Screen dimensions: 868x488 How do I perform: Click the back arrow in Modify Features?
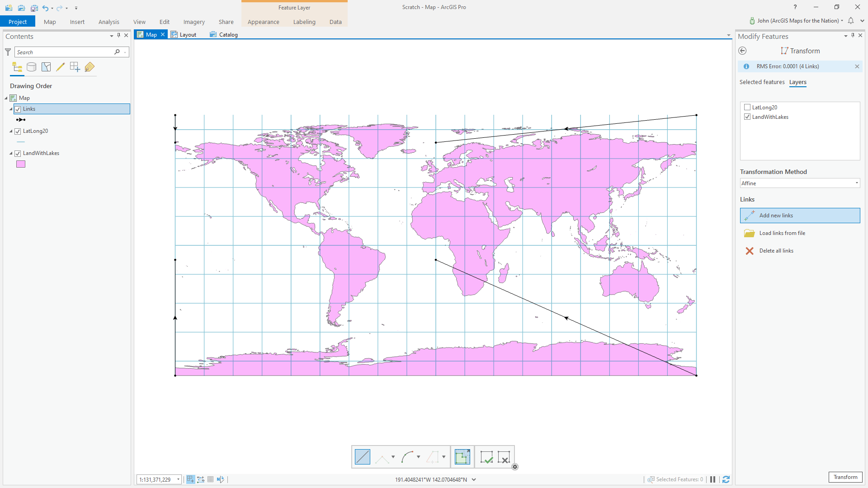tap(742, 51)
